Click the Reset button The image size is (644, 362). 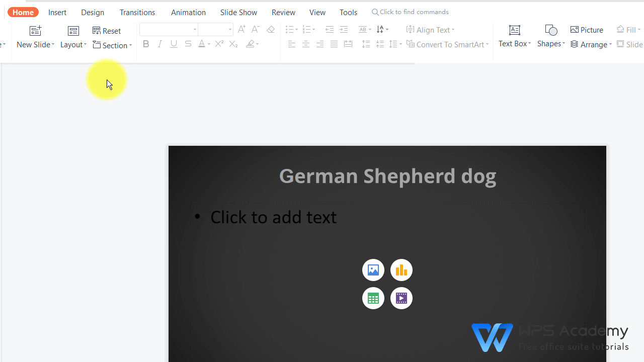click(x=107, y=31)
